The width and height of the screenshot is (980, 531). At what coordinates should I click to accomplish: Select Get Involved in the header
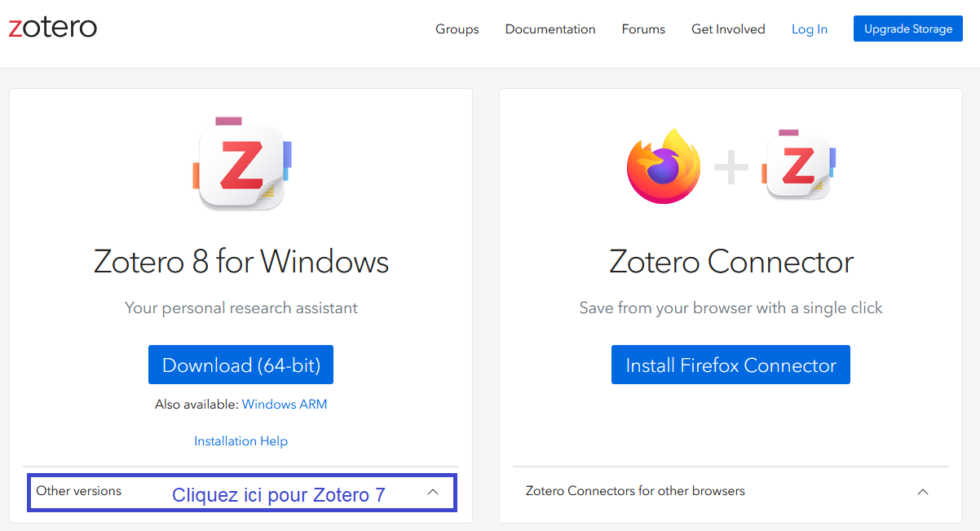point(728,29)
